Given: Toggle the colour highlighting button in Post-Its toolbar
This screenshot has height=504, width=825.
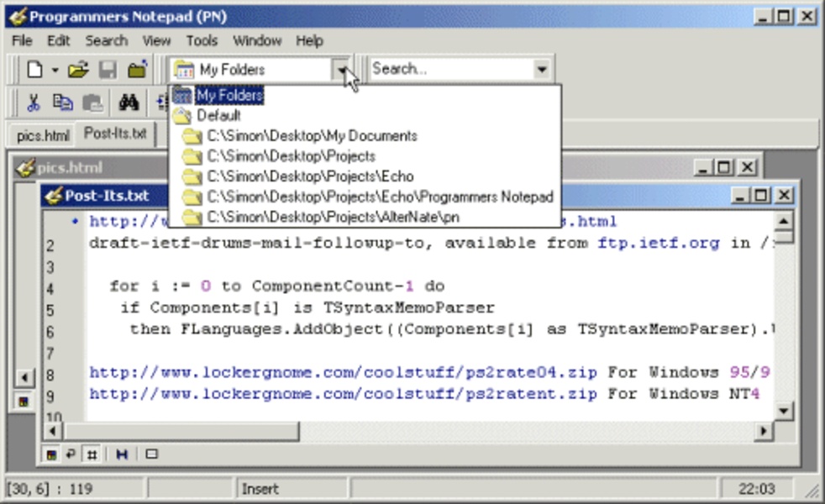Looking at the screenshot, I should coord(51,454).
